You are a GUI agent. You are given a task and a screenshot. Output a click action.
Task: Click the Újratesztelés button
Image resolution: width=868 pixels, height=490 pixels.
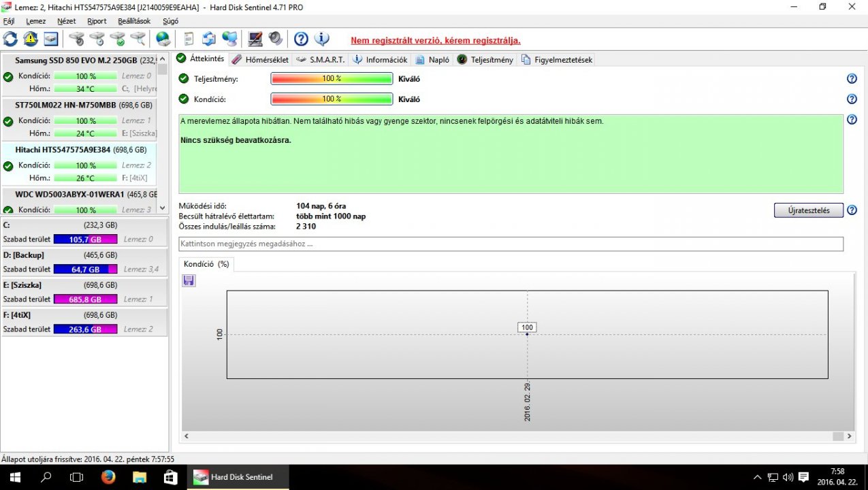click(x=808, y=210)
